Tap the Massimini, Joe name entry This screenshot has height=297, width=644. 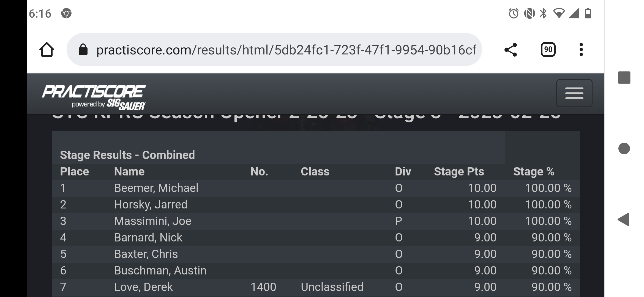[152, 221]
